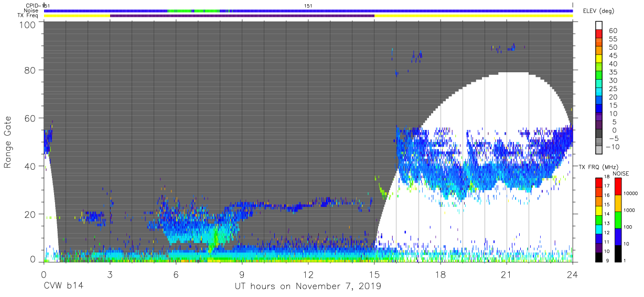Click the '1000' label on the NOISE scale
The image size is (644, 297).
tap(630, 210)
